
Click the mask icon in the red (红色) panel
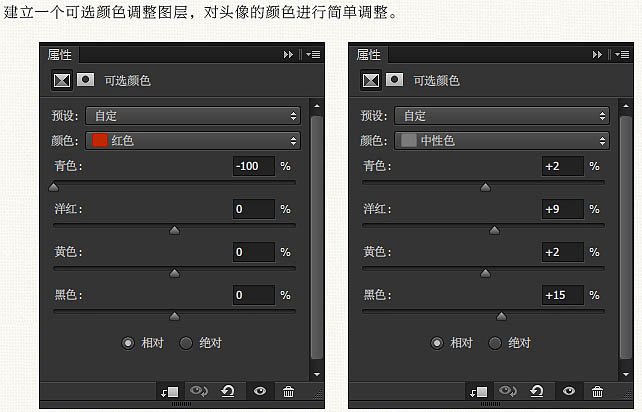pos(87,79)
